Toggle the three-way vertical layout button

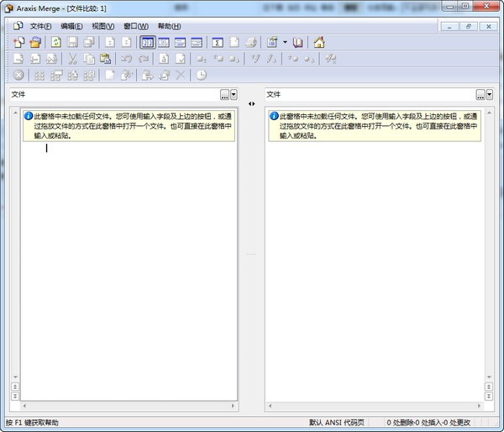(197, 43)
